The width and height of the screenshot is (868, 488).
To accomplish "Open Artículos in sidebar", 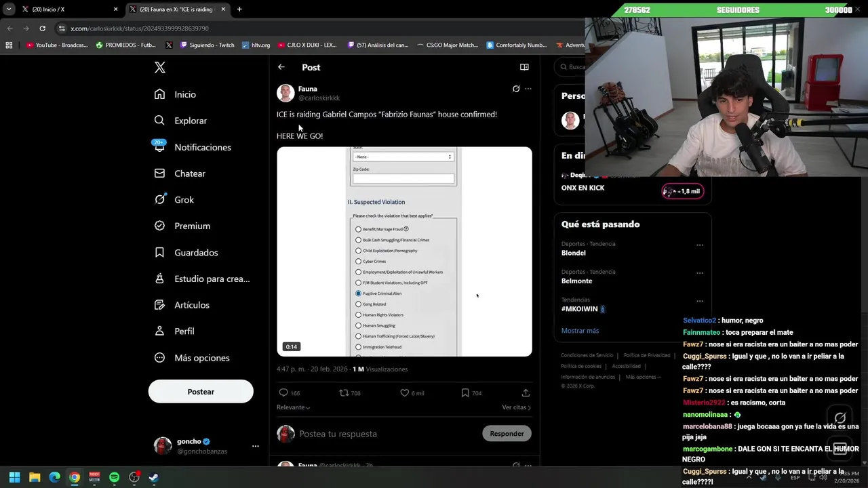I will (x=182, y=305).
